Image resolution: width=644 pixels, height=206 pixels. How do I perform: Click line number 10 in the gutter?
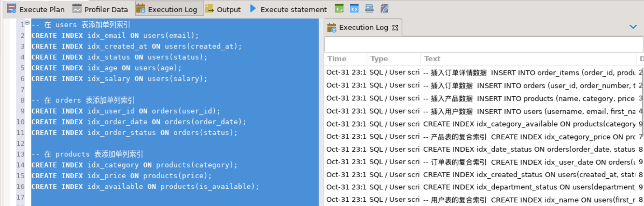click(20, 122)
